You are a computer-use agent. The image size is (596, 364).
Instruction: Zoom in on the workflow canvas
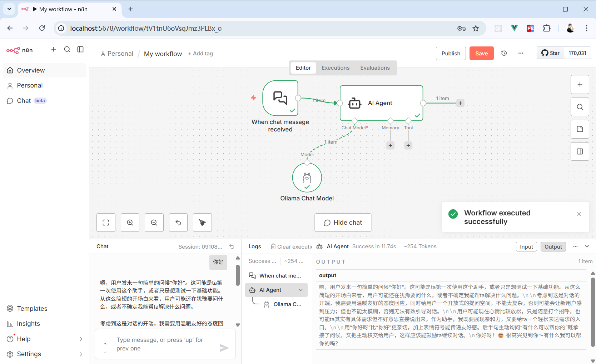pyautogui.click(x=130, y=223)
